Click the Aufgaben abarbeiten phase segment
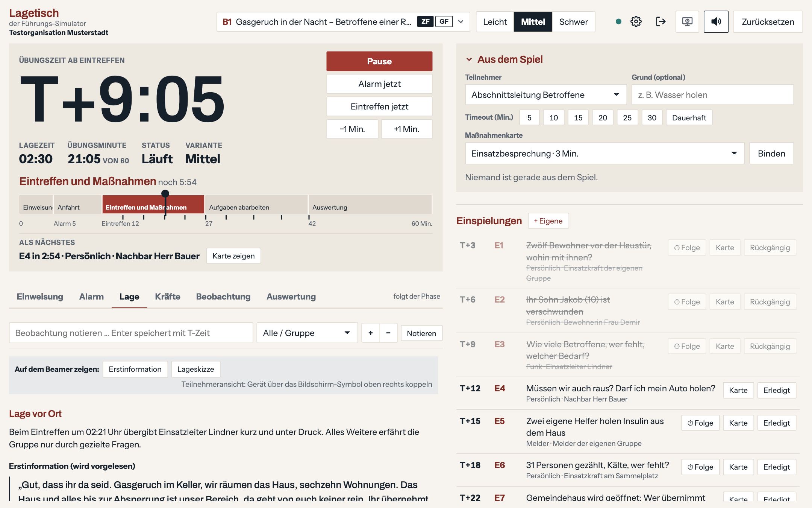This screenshot has height=508, width=812. coord(256,205)
